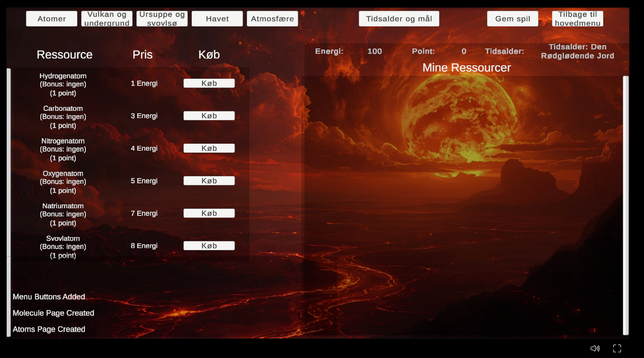The width and height of the screenshot is (644, 358).
Task: Buy a Hydrogenatom with Køb button
Action: point(209,84)
